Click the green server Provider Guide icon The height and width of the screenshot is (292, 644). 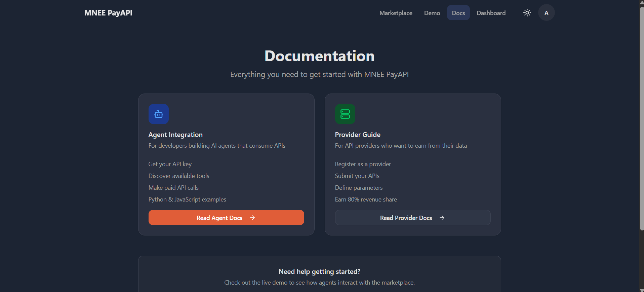point(345,114)
